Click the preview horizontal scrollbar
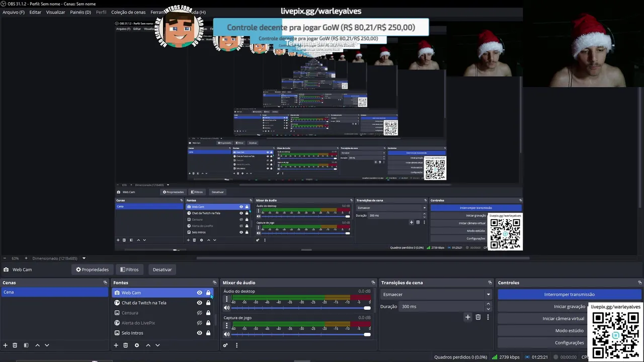 (x=363, y=258)
